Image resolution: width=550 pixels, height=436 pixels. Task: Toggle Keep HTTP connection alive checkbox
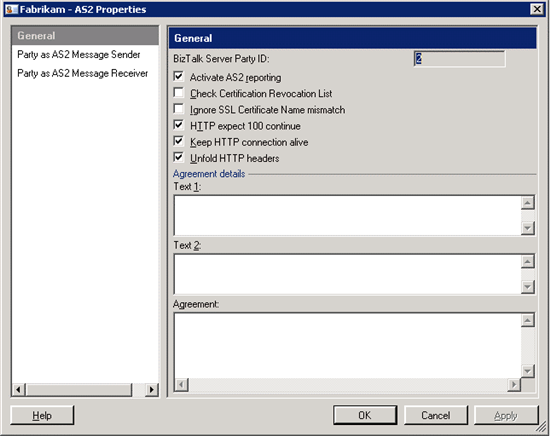(x=179, y=141)
